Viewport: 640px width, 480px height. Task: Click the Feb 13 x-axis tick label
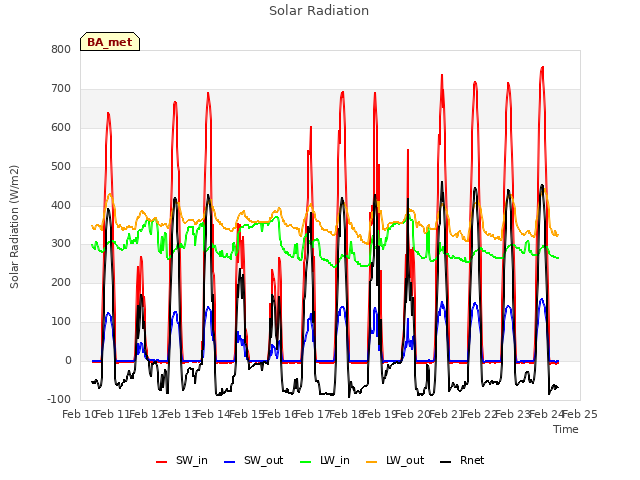(x=179, y=414)
